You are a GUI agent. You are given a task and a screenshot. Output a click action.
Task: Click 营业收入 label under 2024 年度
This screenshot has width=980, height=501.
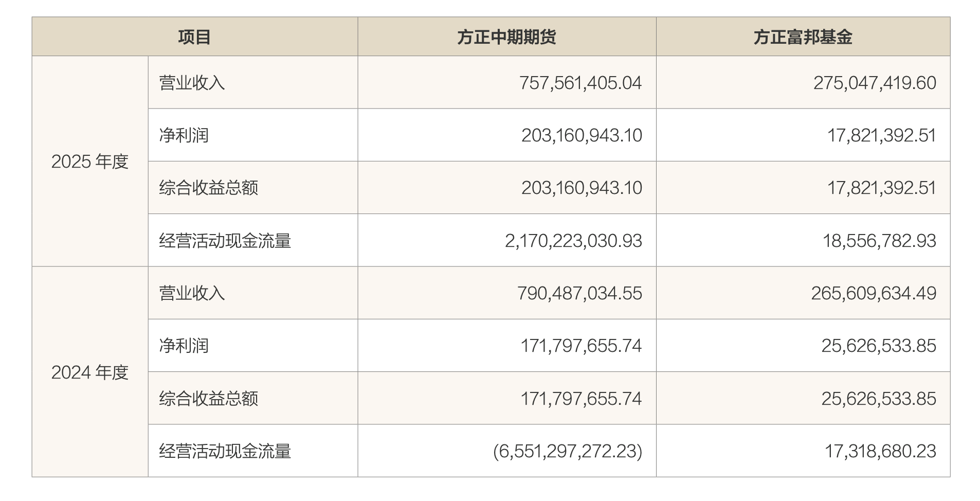192,293
